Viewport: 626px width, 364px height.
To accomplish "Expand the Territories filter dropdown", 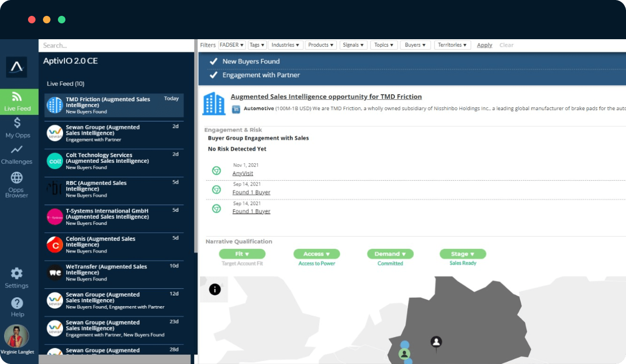I will pos(453,45).
